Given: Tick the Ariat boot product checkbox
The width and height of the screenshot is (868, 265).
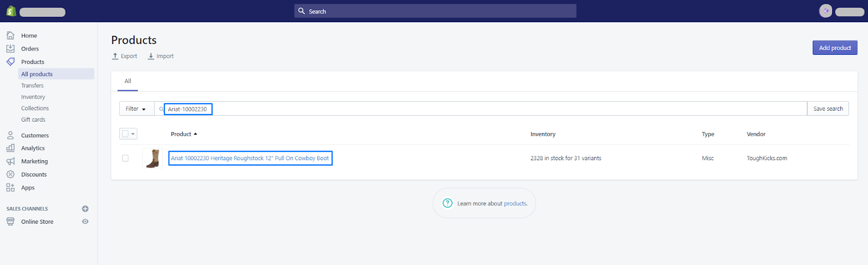Looking at the screenshot, I should coord(125,158).
